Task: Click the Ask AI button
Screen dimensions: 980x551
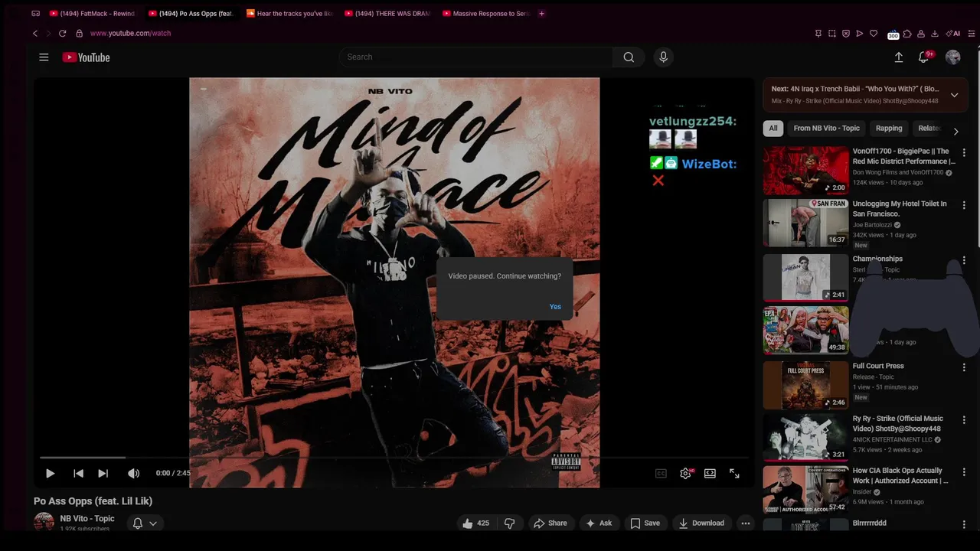Action: pos(599,523)
